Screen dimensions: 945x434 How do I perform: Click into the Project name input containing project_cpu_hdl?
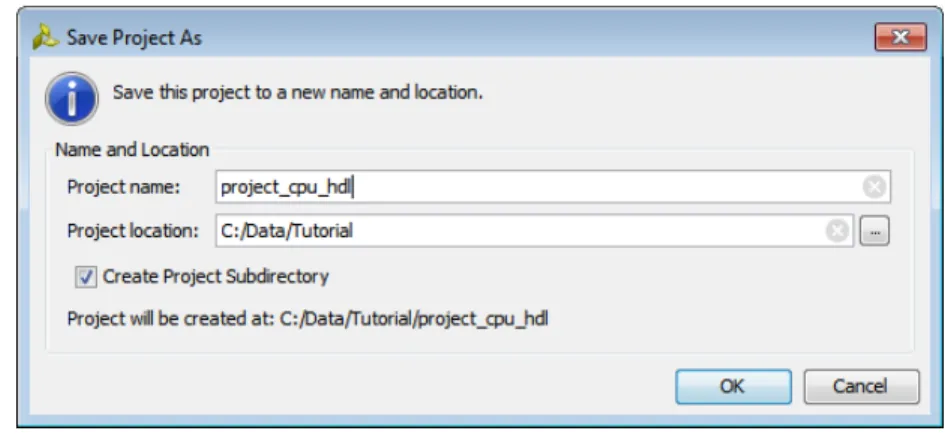coord(553,187)
